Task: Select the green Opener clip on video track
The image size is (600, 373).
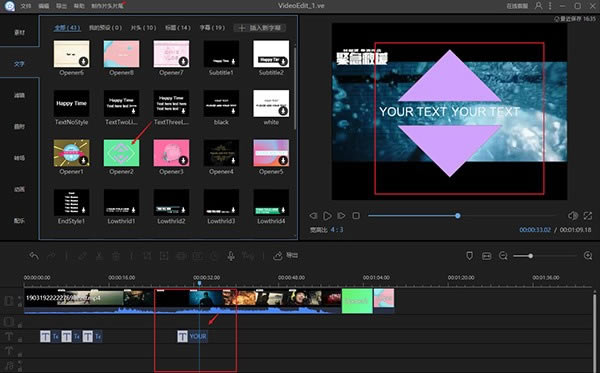Action: [x=357, y=301]
